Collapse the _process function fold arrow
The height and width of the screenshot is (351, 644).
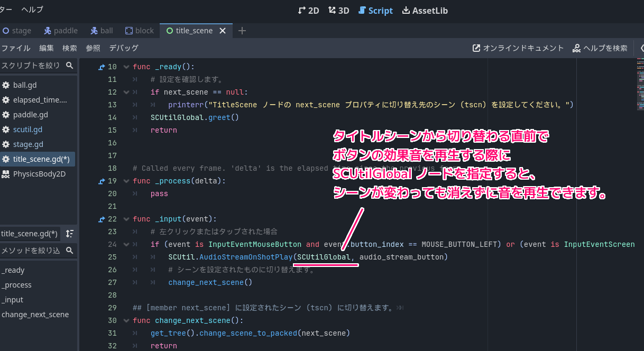pos(126,181)
